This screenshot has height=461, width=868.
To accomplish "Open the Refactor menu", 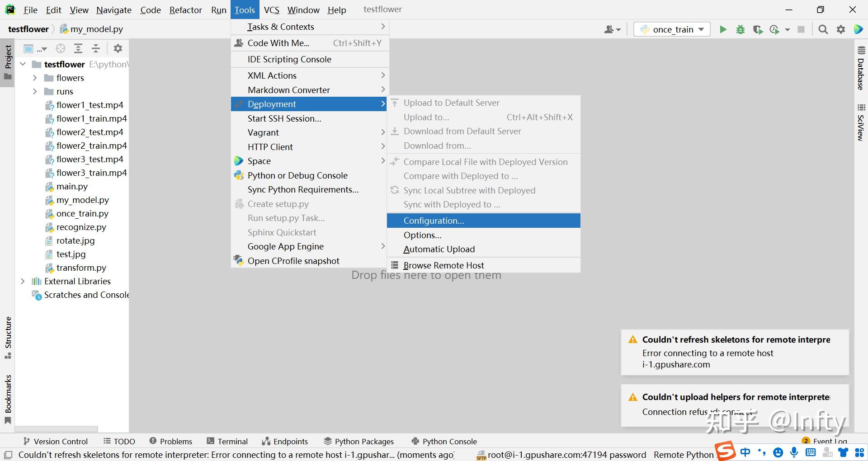I will [x=185, y=9].
